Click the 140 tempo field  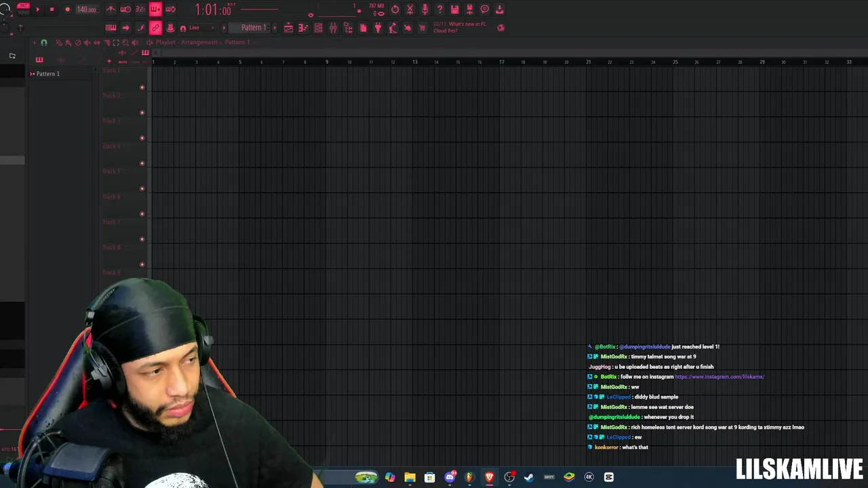pyautogui.click(x=87, y=9)
